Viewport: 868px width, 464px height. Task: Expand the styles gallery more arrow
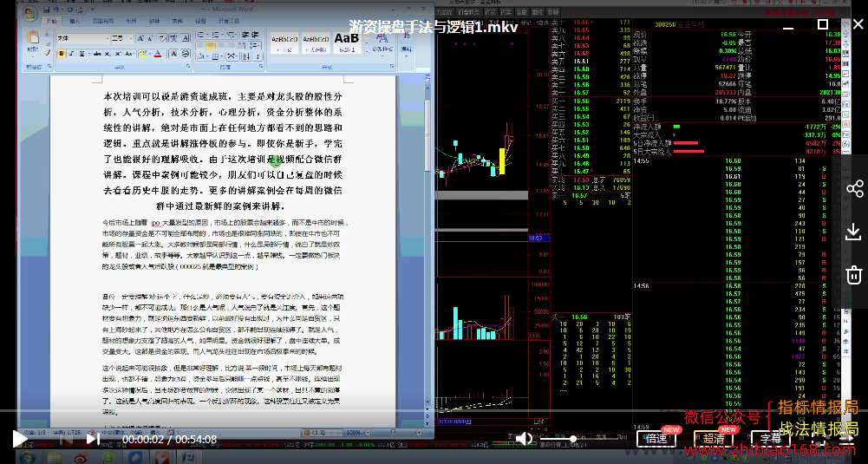coord(367,51)
